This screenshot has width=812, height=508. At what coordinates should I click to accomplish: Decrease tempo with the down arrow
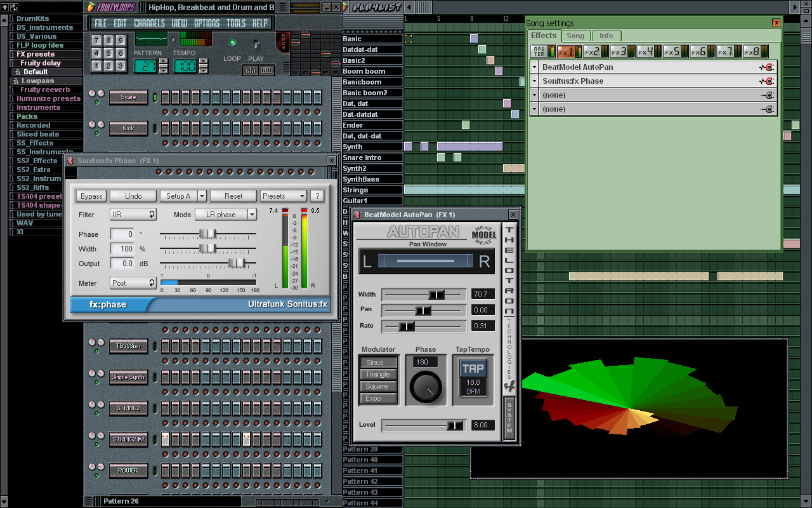click(202, 70)
